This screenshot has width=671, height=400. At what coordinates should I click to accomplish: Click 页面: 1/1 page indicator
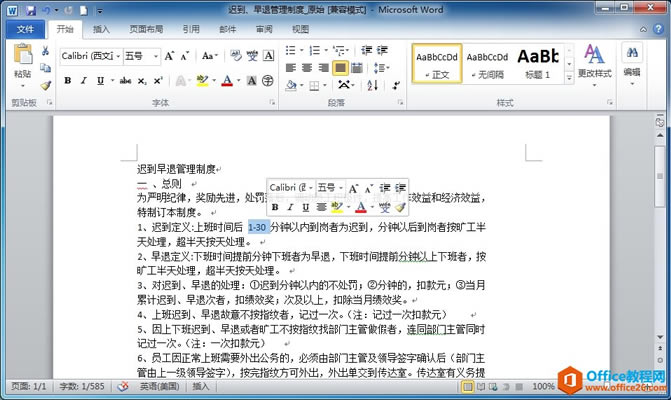(x=29, y=386)
